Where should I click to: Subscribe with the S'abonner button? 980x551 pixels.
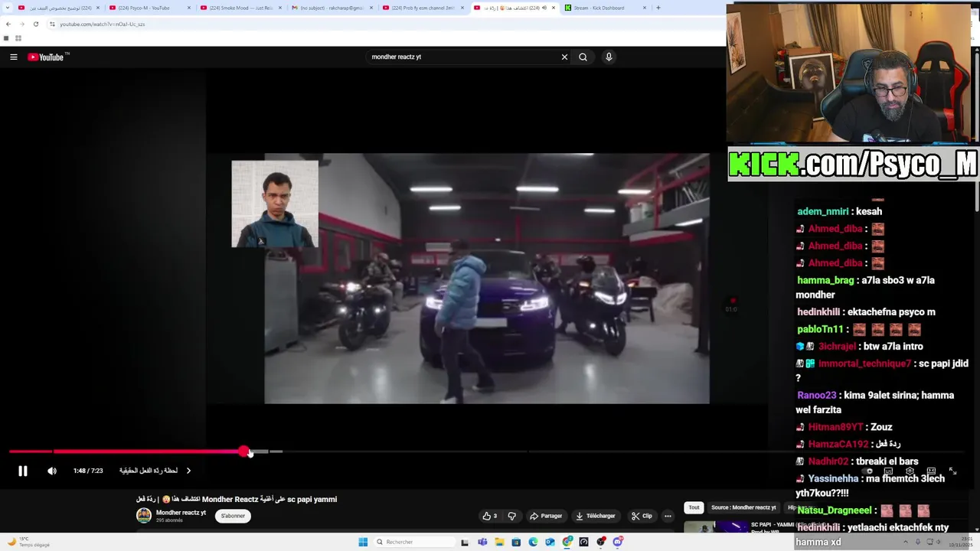(233, 516)
